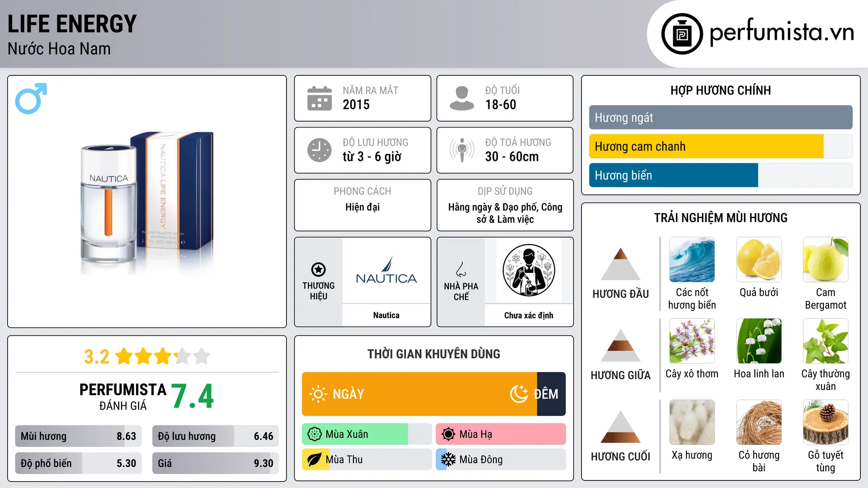Click the sillage icon beside Độ toả hương
This screenshot has width=868, height=488.
pos(462,150)
